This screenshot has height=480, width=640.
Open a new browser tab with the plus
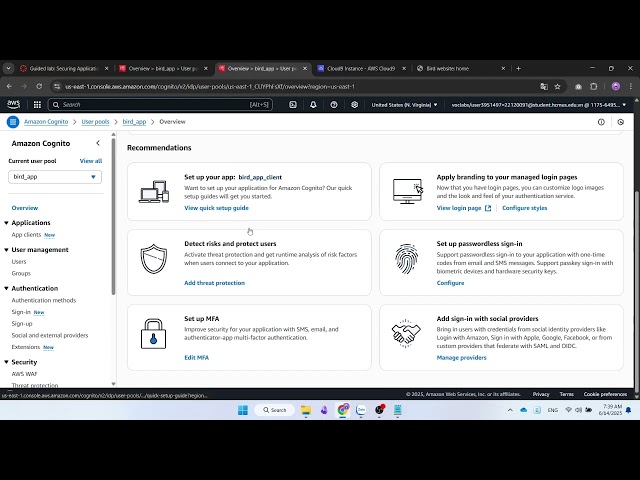(518, 68)
